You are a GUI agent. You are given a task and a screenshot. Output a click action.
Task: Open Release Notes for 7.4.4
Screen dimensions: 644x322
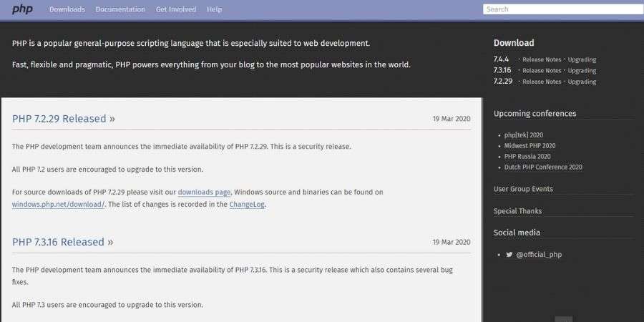pyautogui.click(x=542, y=59)
